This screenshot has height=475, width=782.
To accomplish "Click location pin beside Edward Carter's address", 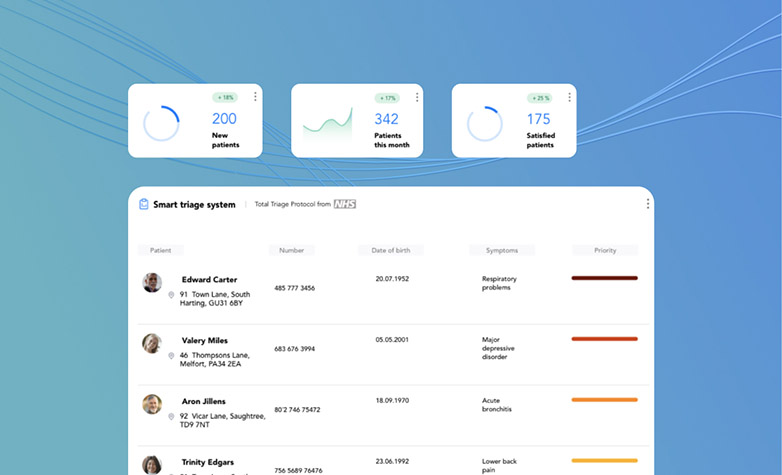I will tap(171, 295).
